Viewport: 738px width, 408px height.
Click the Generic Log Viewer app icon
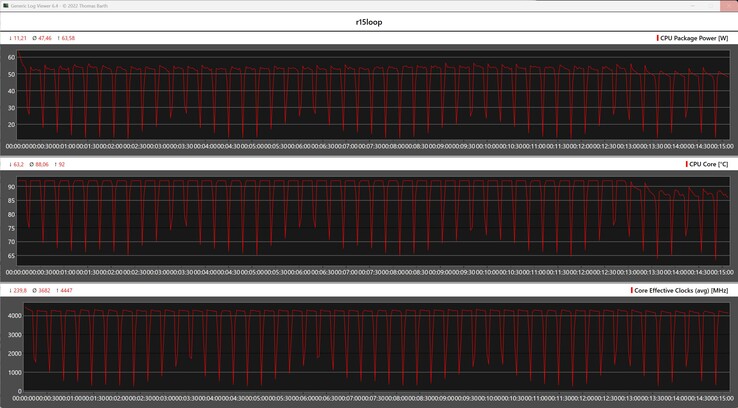click(5, 5)
